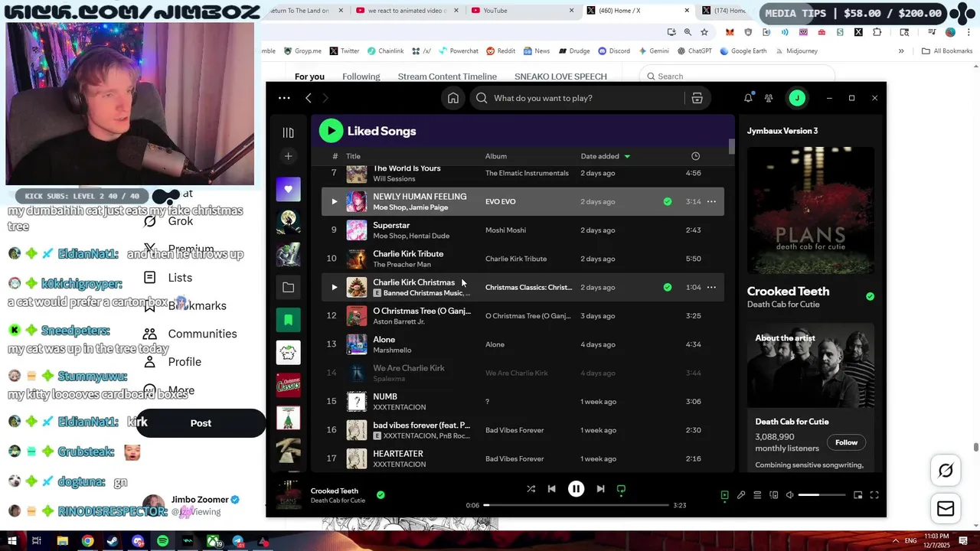Image resolution: width=980 pixels, height=551 pixels.
Task: Open Spotify from the Windows taskbar
Action: [162, 541]
